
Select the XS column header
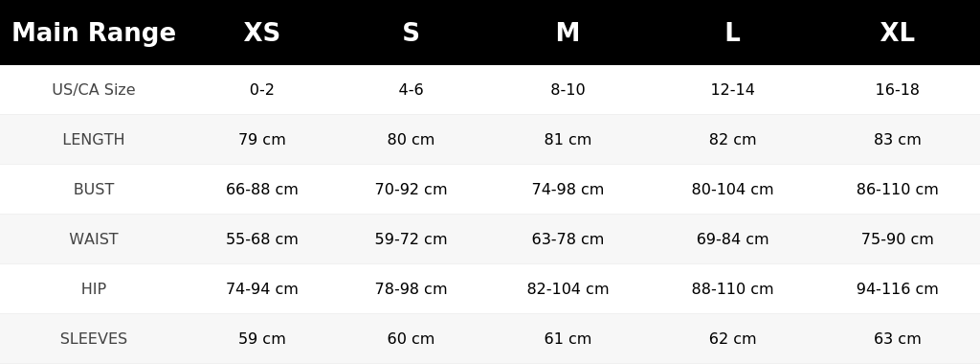tap(262, 33)
